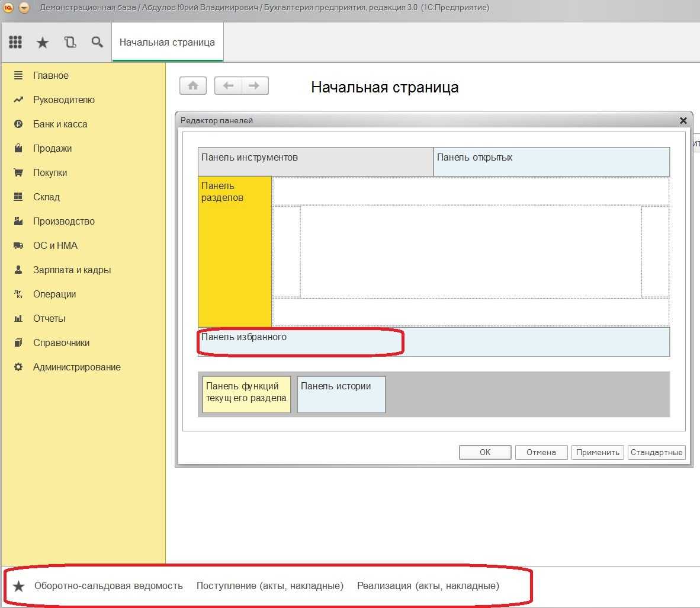Click the Применить button
This screenshot has width=700, height=608.
coord(598,452)
